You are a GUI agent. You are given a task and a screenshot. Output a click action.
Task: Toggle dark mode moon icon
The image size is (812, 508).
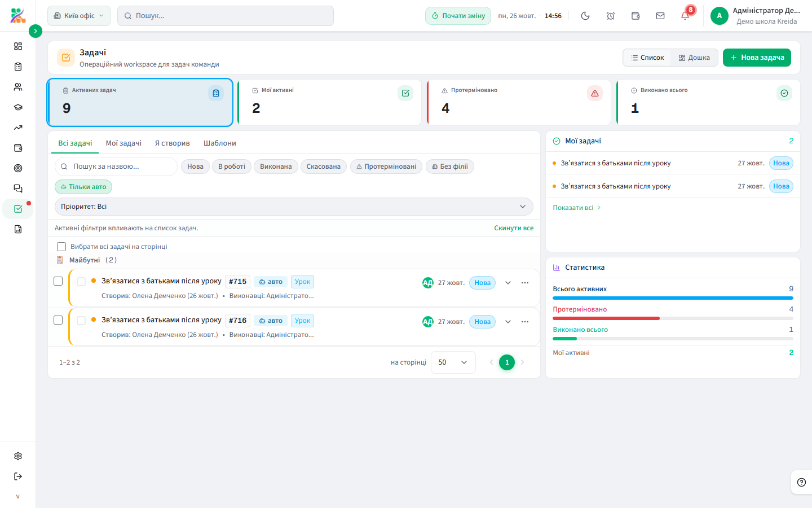pyautogui.click(x=585, y=16)
